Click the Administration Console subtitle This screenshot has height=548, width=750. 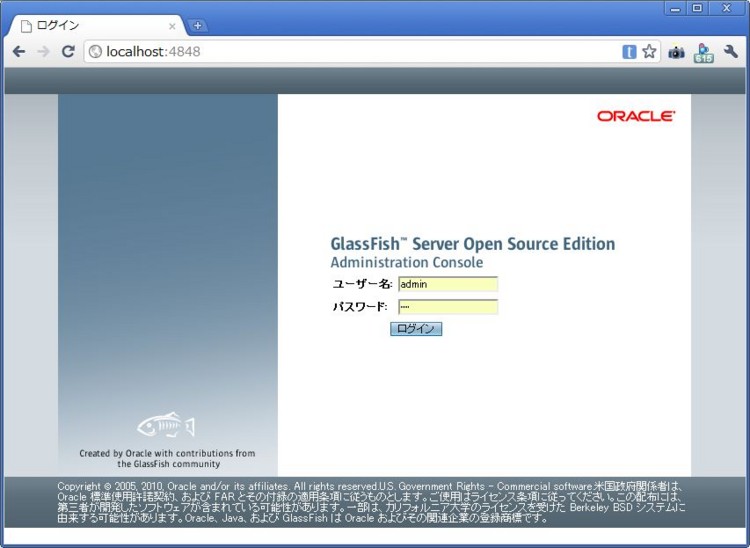[x=407, y=263]
